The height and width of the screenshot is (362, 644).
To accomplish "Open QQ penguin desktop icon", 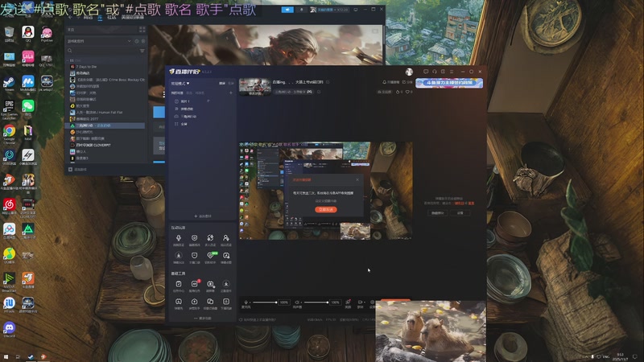I will coord(28,33).
